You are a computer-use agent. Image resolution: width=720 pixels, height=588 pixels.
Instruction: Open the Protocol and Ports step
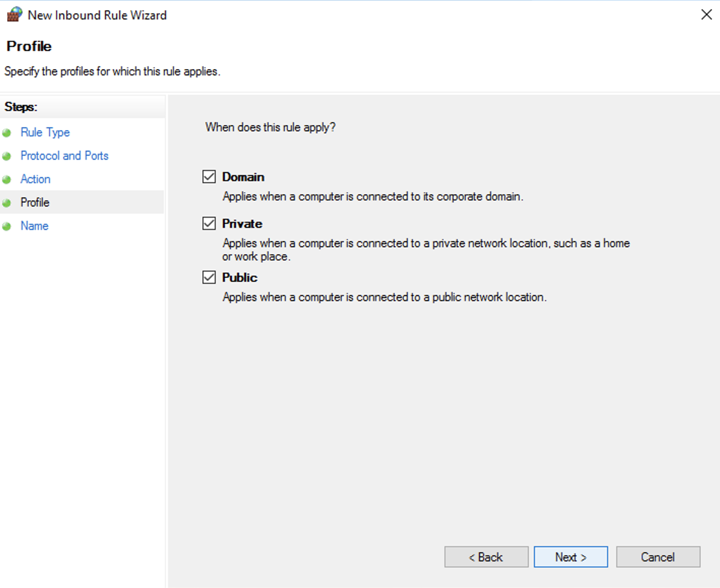pyautogui.click(x=65, y=156)
